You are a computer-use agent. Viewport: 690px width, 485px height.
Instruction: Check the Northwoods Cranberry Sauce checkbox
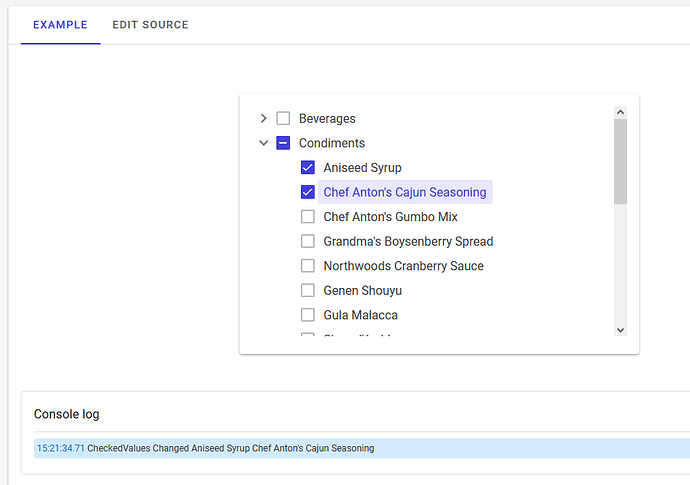tap(308, 266)
